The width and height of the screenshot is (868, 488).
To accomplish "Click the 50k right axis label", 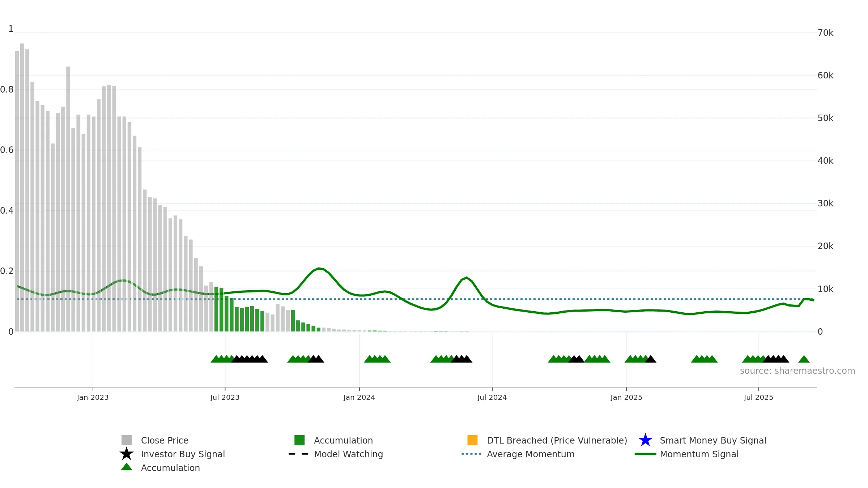I will pyautogui.click(x=825, y=118).
